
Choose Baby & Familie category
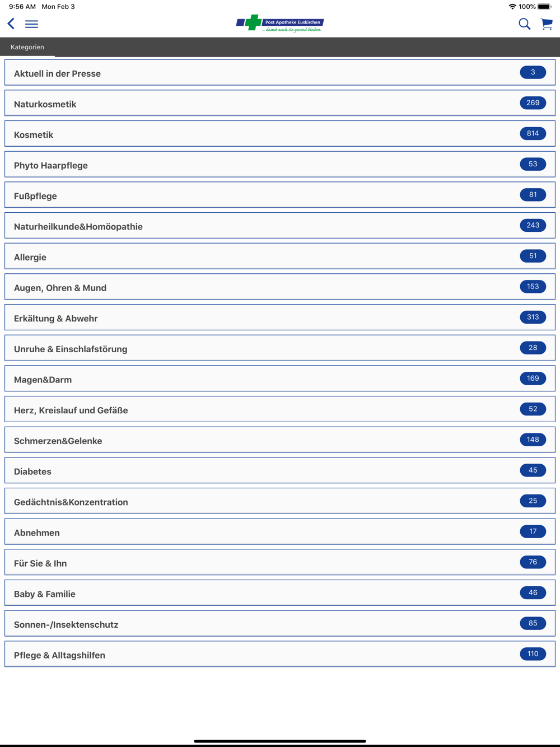pyautogui.click(x=280, y=594)
